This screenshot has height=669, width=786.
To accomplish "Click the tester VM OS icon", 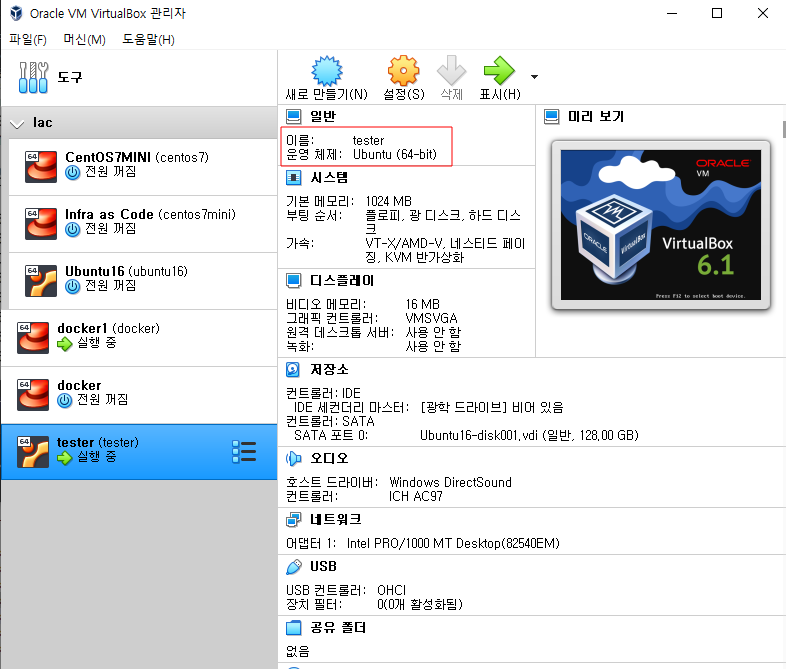I will pyautogui.click(x=33, y=452).
